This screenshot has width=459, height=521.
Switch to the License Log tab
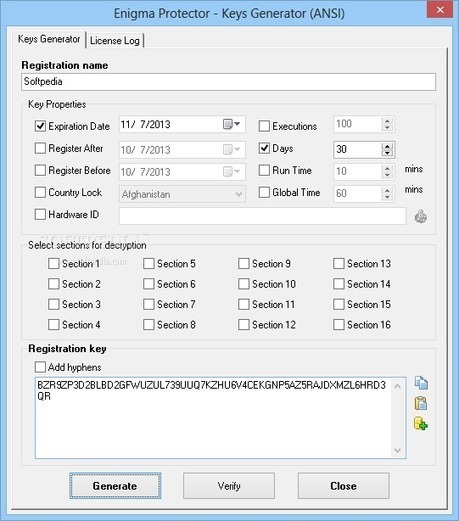coord(115,41)
